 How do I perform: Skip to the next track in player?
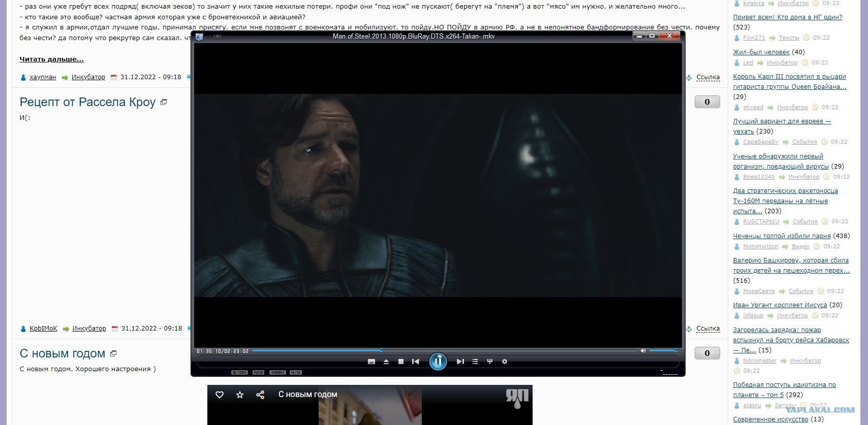(460, 362)
